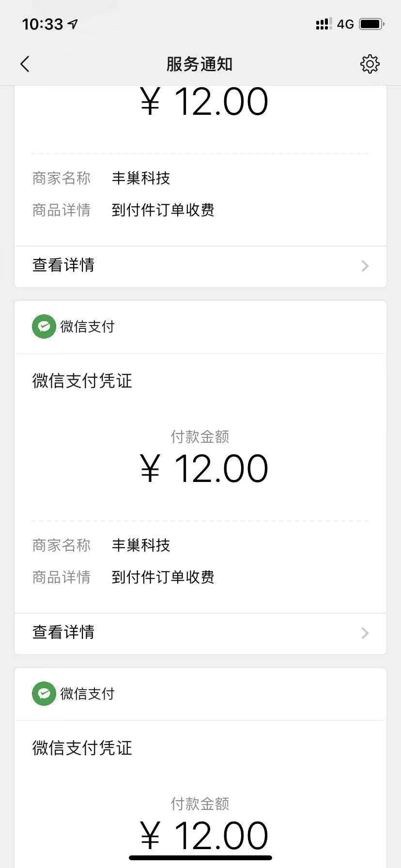Tap the green WeChat Pay icon in the bottom card
This screenshot has width=401, height=868.
44,694
